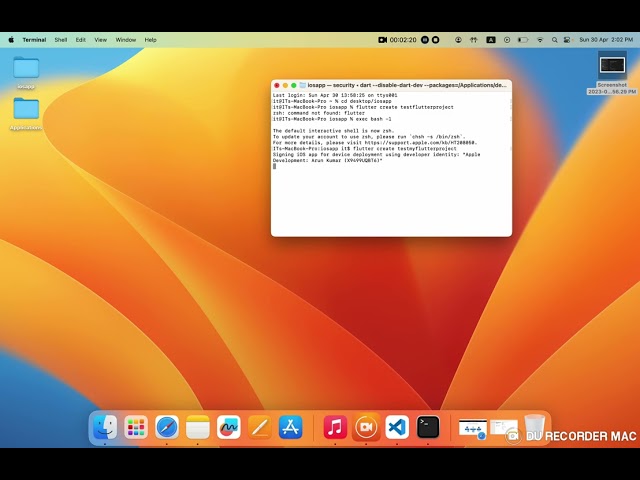The width and height of the screenshot is (640, 480).
Task: Open Visual Studio Code from dock
Action: pyautogui.click(x=397, y=427)
